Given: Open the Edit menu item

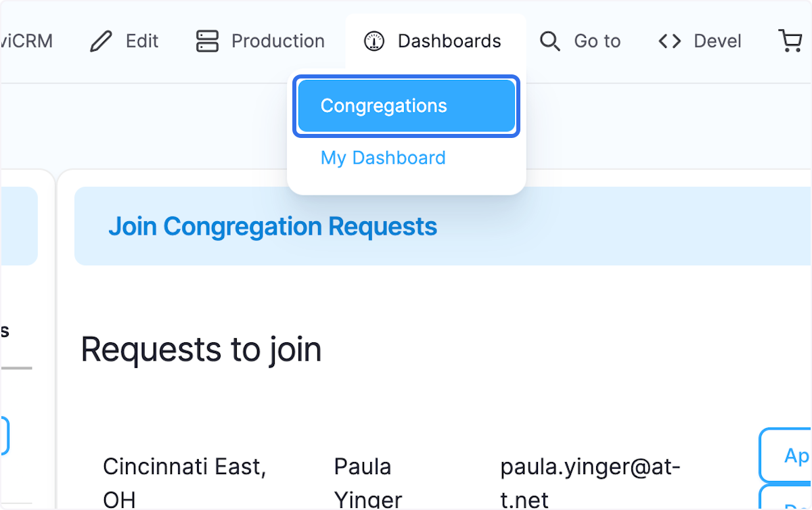Looking at the screenshot, I should pyautogui.click(x=141, y=41).
